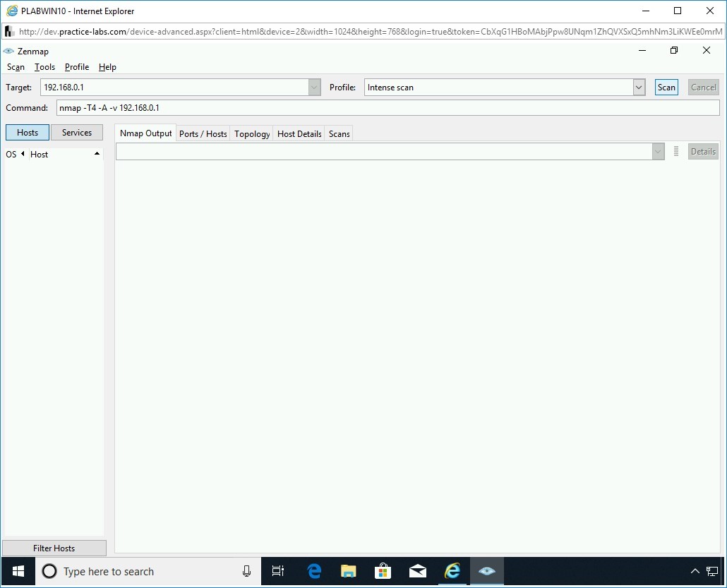727x588 pixels.
Task: Open the Target history dropdown
Action: (x=313, y=87)
